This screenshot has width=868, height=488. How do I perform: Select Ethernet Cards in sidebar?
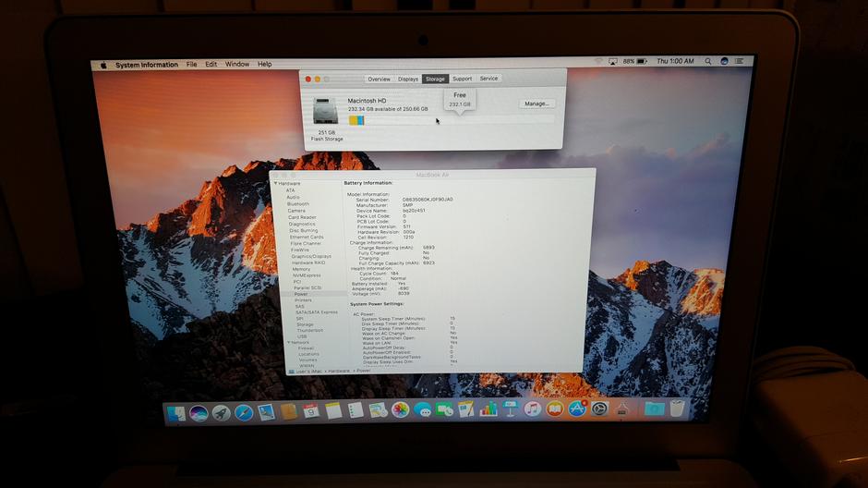307,238
